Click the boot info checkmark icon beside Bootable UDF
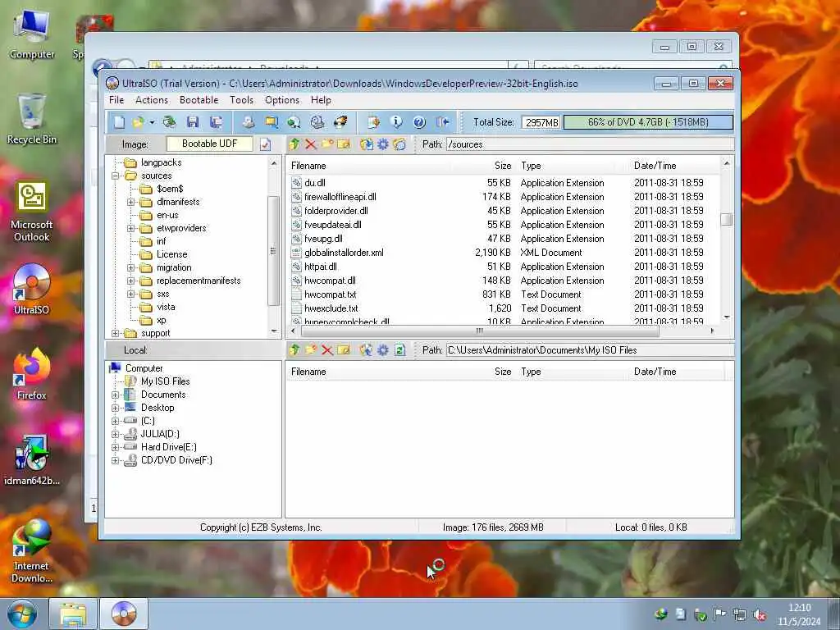 pyautogui.click(x=265, y=144)
